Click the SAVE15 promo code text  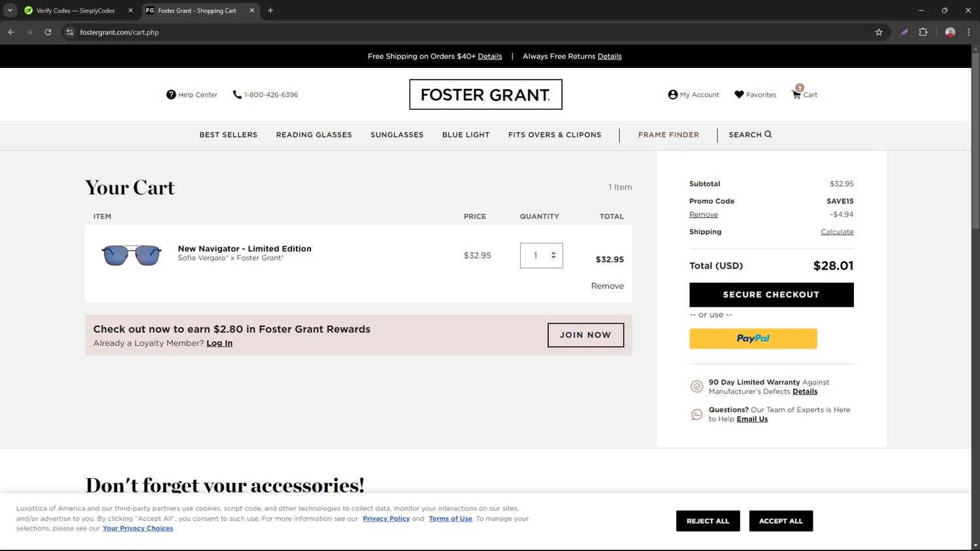pyautogui.click(x=840, y=201)
